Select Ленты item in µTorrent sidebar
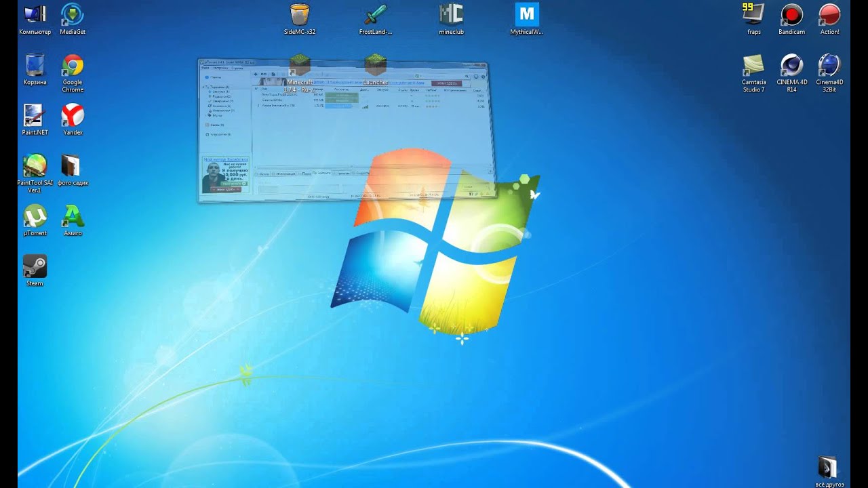 tap(216, 125)
